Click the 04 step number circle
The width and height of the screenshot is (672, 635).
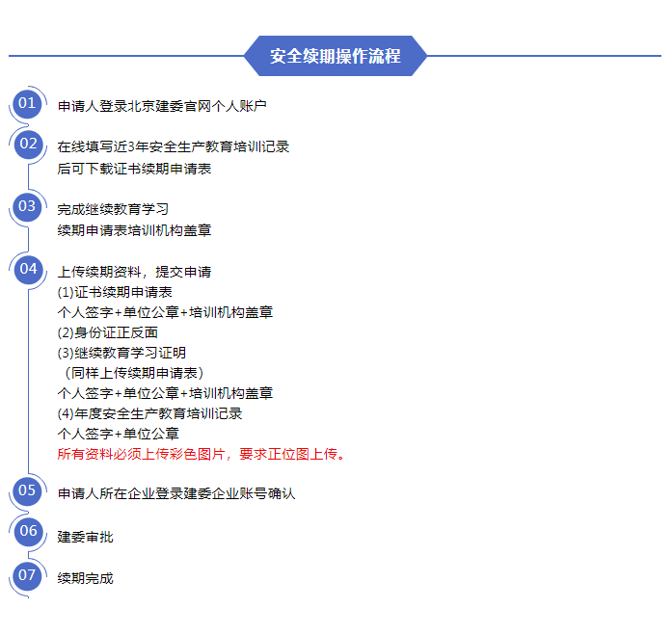click(28, 270)
